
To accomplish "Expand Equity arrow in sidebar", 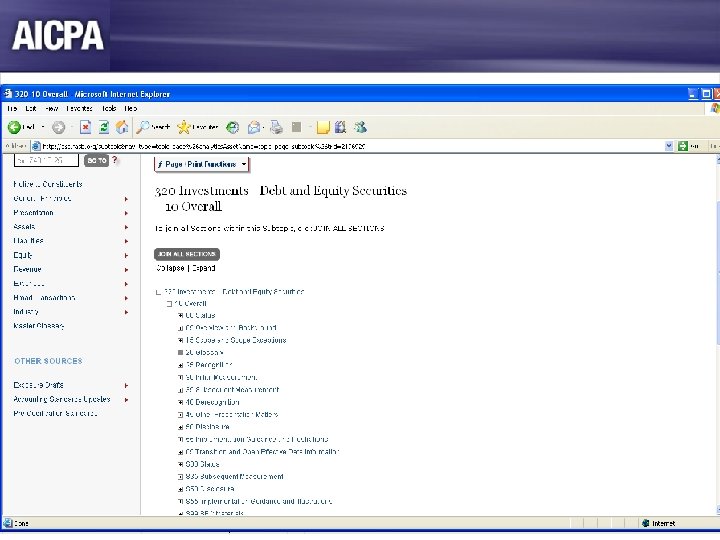I will [x=126, y=256].
